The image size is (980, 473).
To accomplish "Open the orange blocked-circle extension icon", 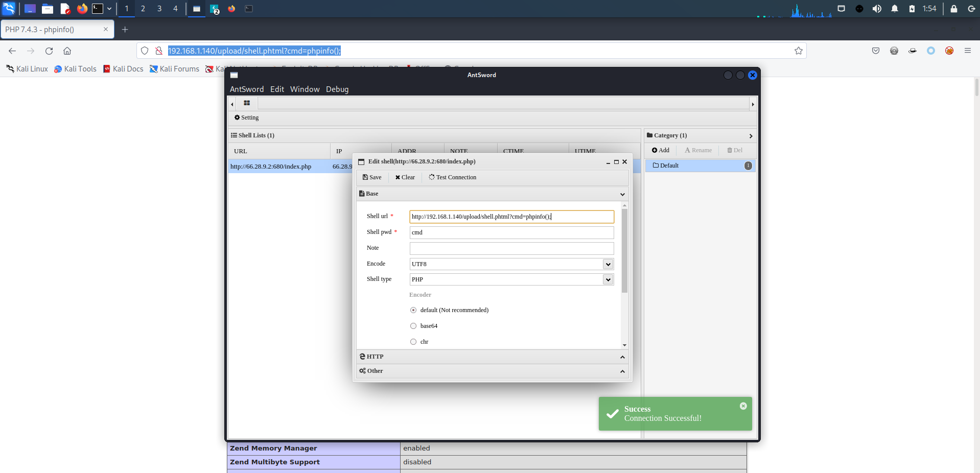I will coord(949,51).
